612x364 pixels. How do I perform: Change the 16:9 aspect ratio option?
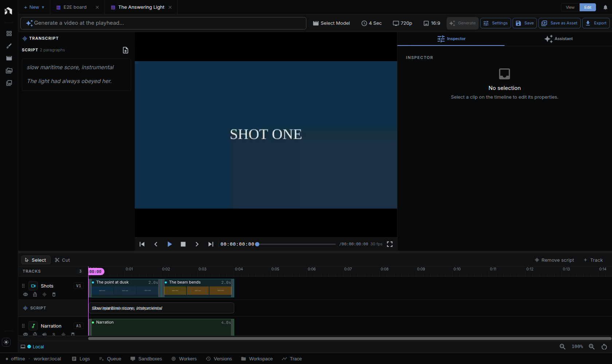432,23
